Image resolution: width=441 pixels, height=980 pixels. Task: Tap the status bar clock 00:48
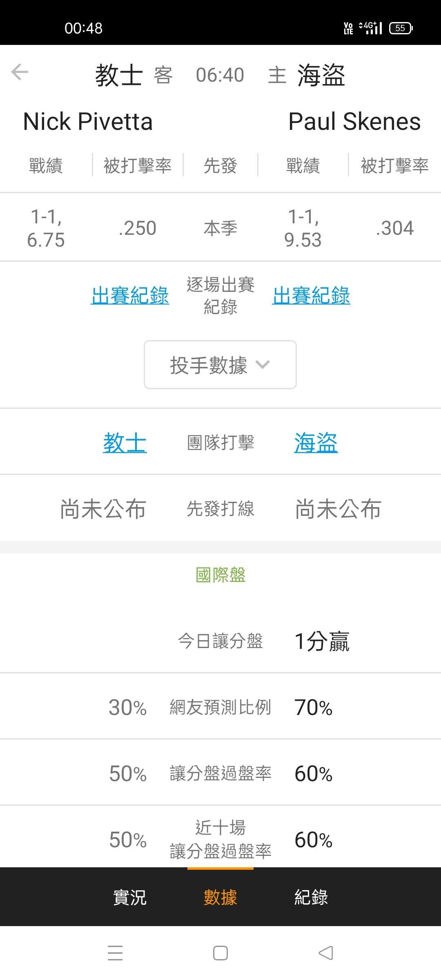(83, 28)
